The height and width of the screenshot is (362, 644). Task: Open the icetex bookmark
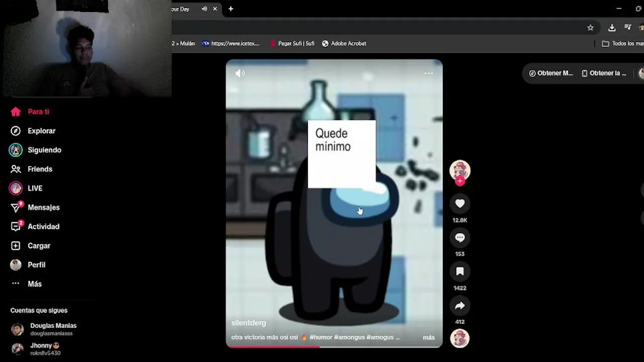coord(231,44)
